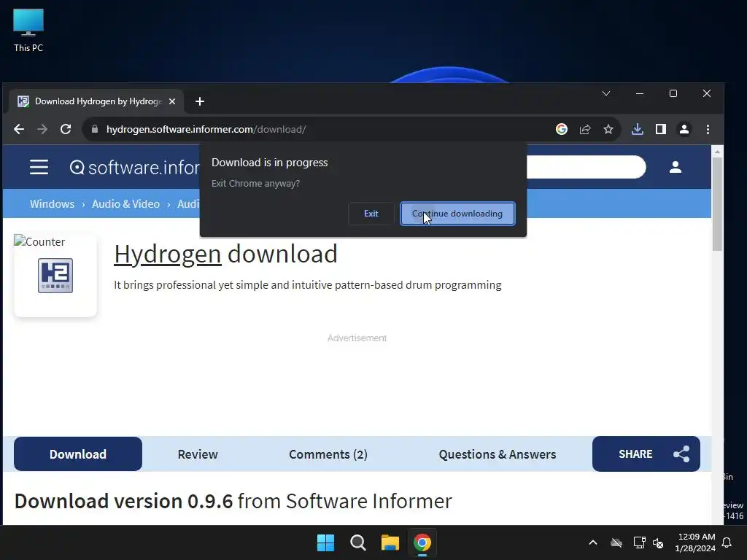Click the muted volume tray icon
The height and width of the screenshot is (560, 747).
click(x=658, y=542)
